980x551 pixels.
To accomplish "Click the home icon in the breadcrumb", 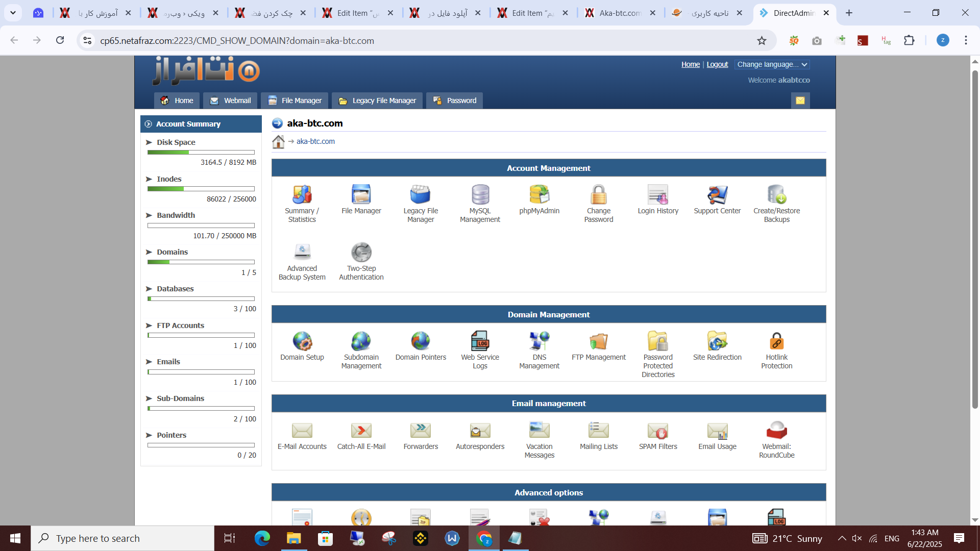I will [x=278, y=142].
